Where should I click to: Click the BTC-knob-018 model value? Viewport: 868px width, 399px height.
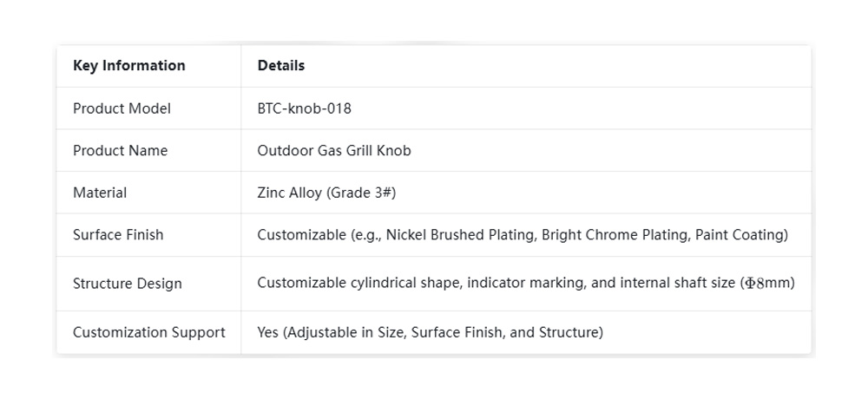304,108
